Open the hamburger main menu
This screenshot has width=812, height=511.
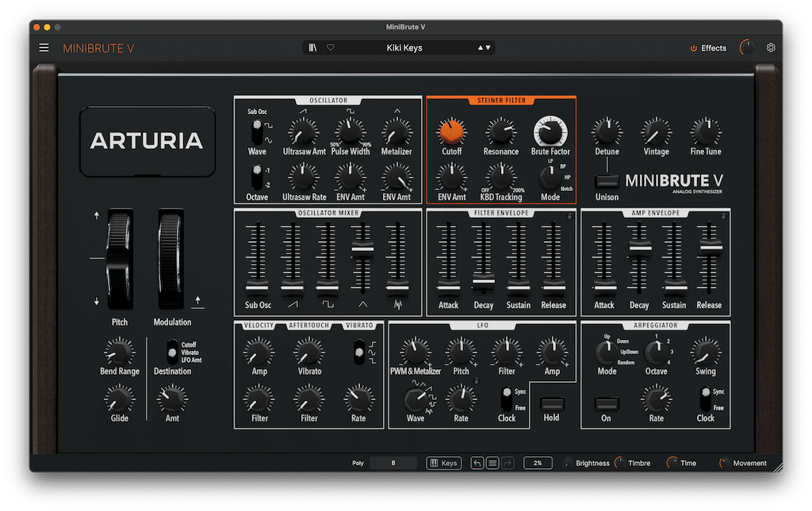(44, 48)
